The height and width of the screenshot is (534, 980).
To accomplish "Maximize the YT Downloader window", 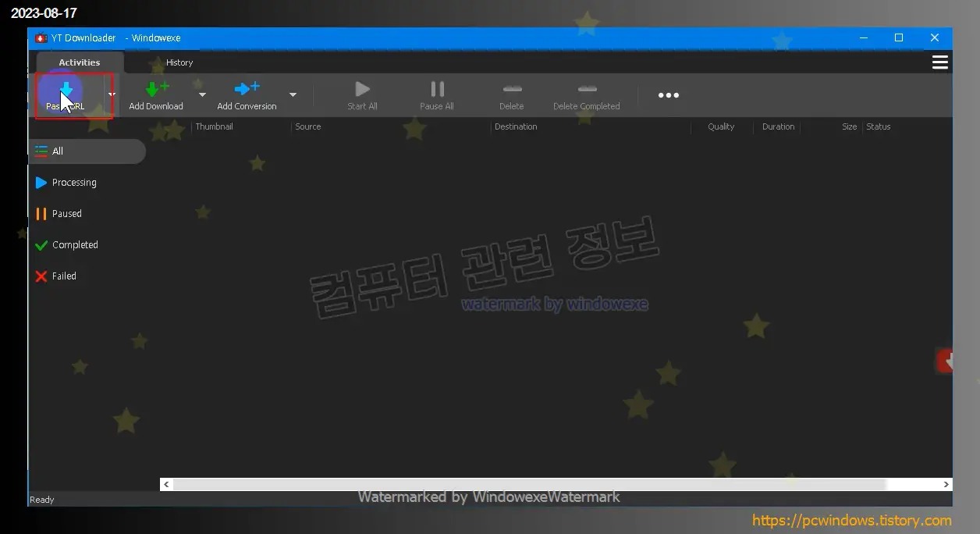I will [x=899, y=37].
